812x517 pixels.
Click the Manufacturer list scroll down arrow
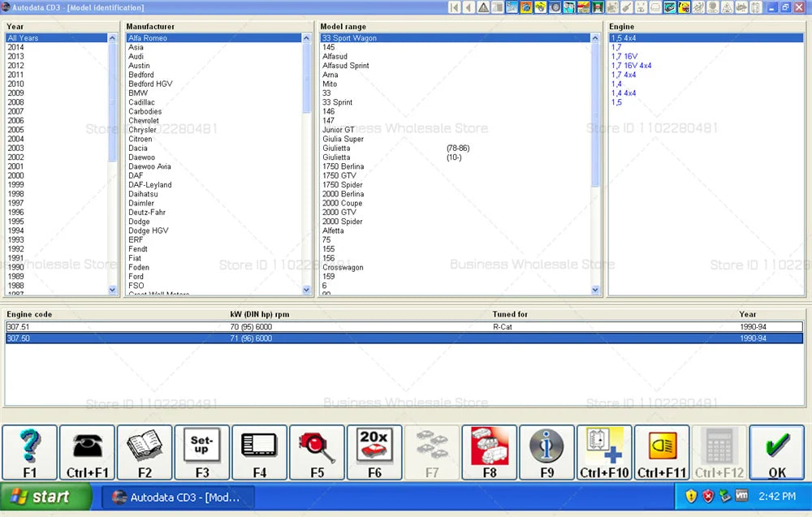coord(307,290)
